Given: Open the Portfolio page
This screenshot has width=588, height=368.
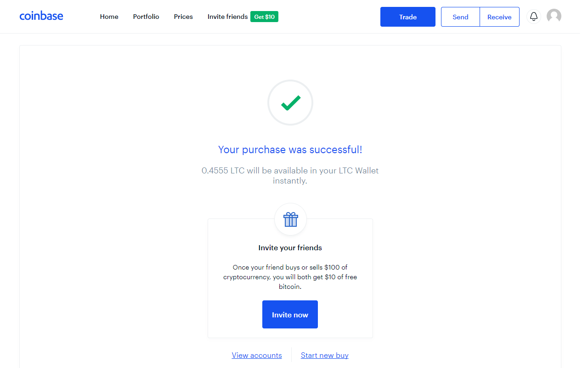Looking at the screenshot, I should [x=146, y=17].
